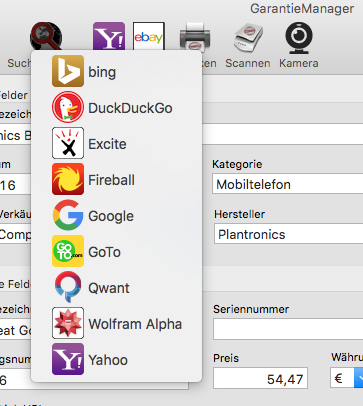
Task: Select the GoTo.com icon
Action: [68, 251]
